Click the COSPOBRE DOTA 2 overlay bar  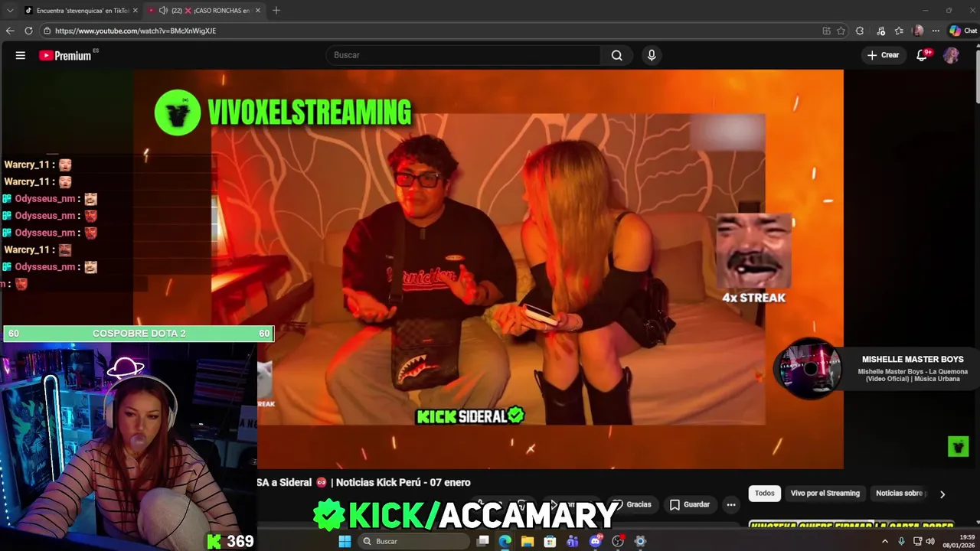139,334
